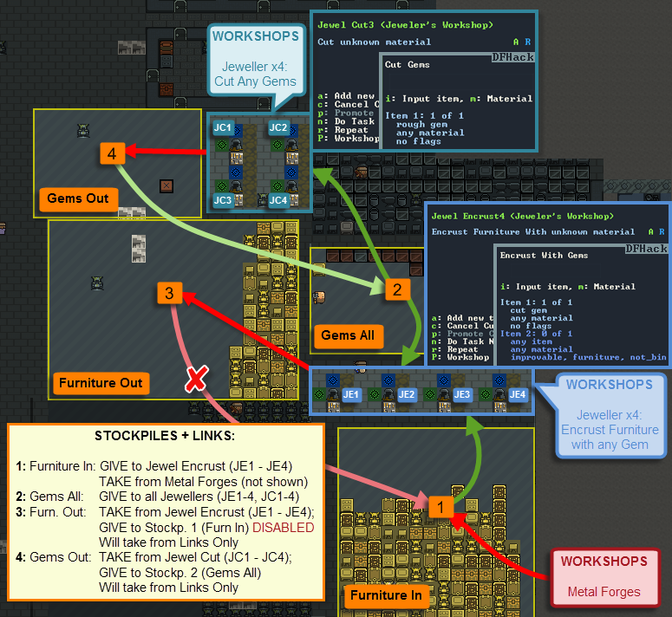Click 'rough gem' item line in Cut Gems panel
The height and width of the screenshot is (617, 672).
(421, 124)
